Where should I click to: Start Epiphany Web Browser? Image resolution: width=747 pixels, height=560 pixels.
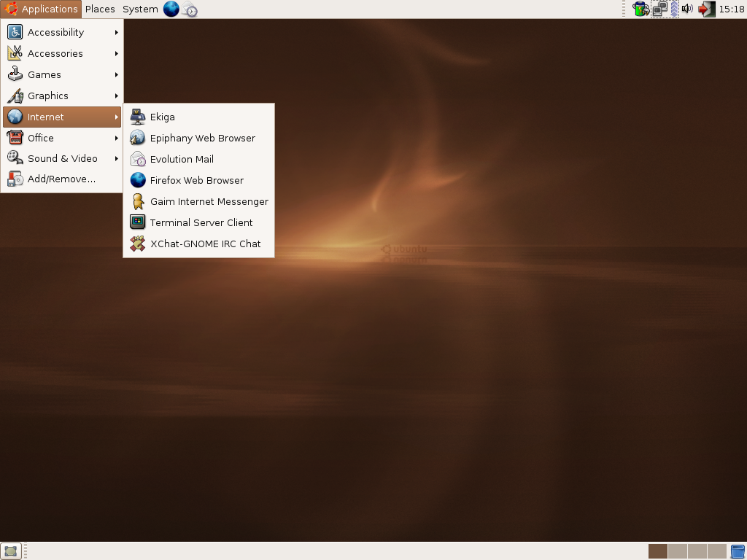tap(198, 138)
